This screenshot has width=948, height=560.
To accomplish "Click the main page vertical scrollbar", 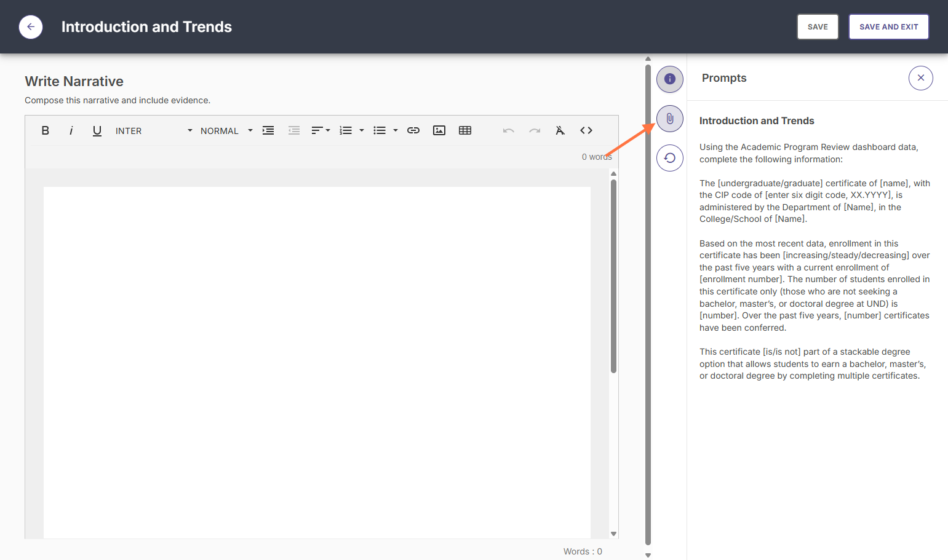I will (x=648, y=305).
